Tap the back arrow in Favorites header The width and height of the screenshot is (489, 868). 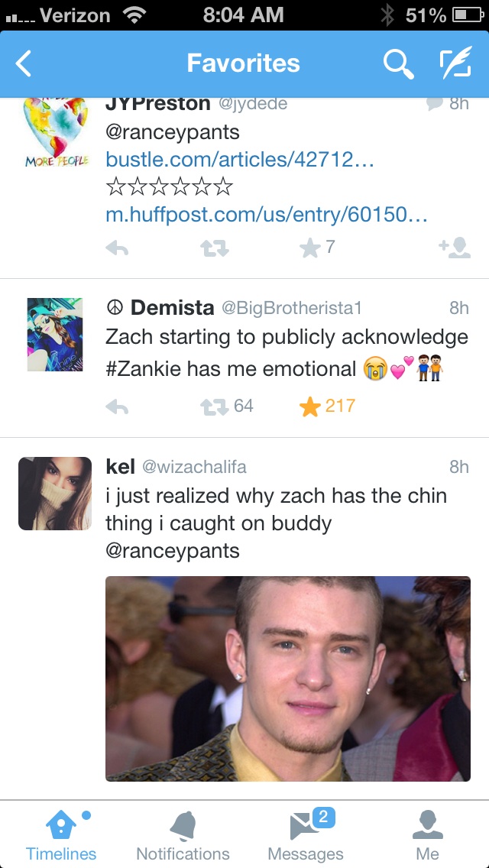point(23,63)
